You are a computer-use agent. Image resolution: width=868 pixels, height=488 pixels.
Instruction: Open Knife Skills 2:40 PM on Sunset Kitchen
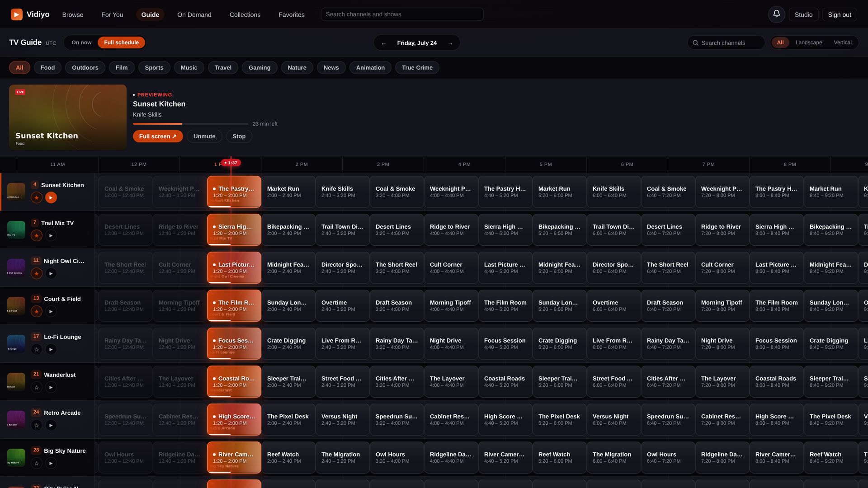click(x=342, y=192)
